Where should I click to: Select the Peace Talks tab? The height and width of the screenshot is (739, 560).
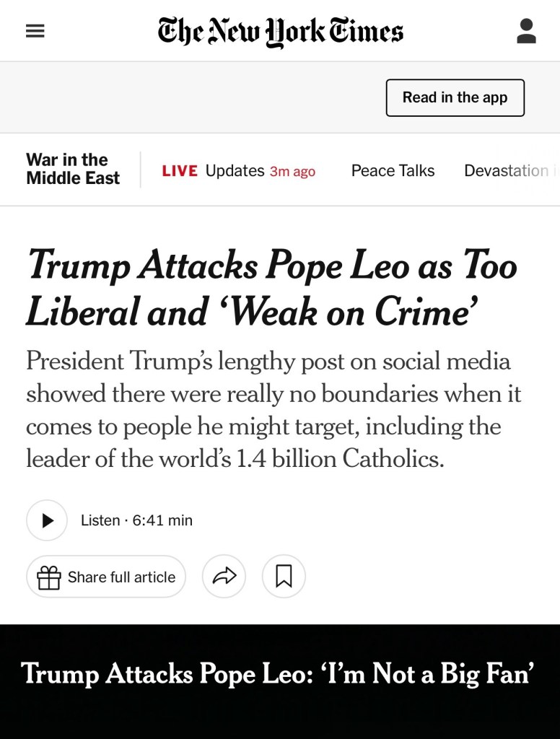click(393, 171)
